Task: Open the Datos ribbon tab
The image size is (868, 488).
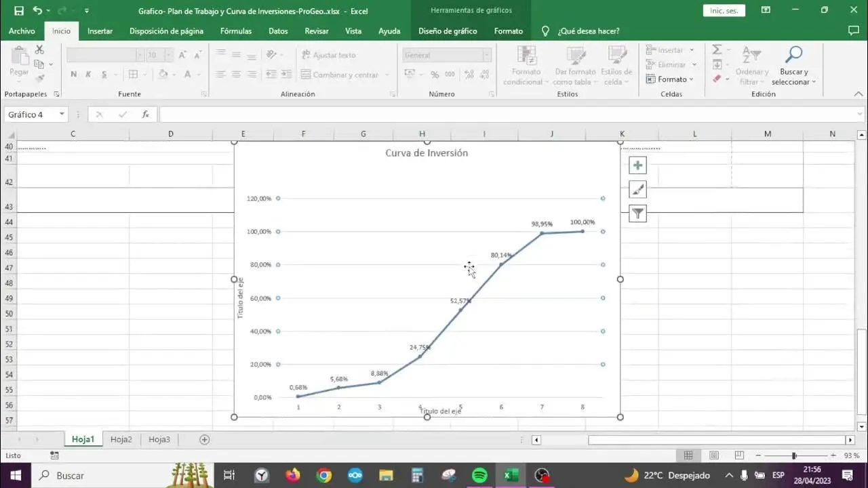Action: [x=278, y=31]
